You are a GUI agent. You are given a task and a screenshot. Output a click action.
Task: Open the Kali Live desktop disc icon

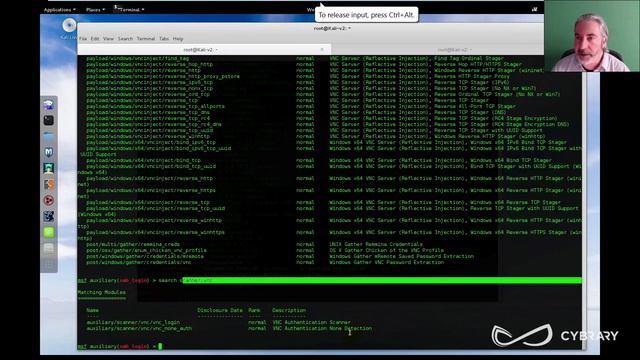[69, 26]
